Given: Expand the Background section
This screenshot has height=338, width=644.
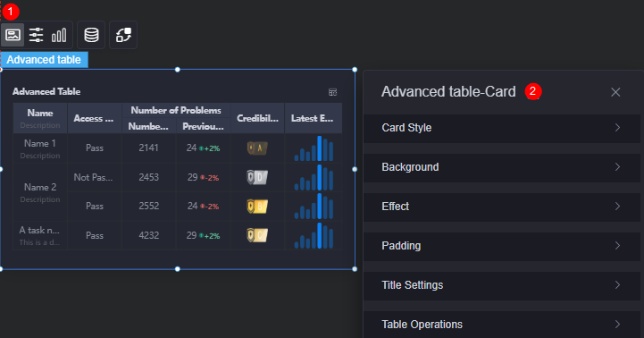Looking at the screenshot, I should pyautogui.click(x=501, y=167).
